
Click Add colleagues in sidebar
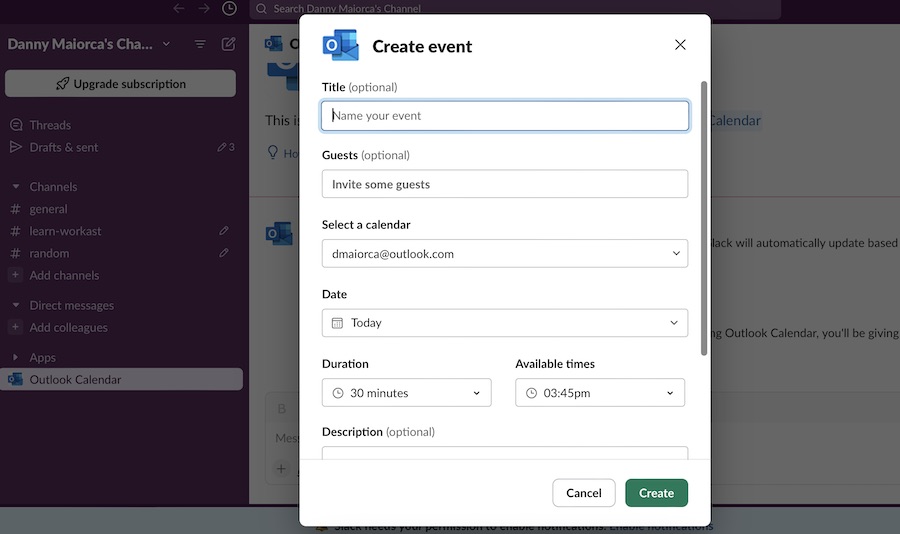click(68, 328)
